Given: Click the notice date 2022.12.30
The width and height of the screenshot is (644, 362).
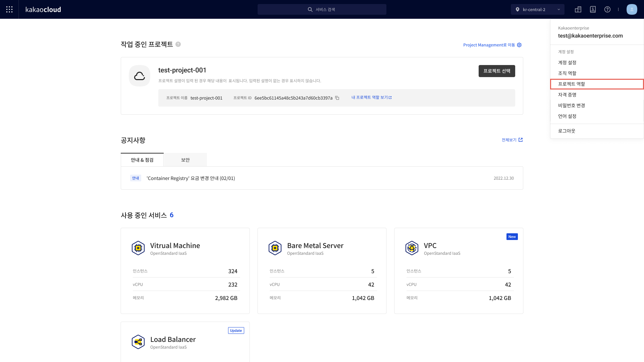Looking at the screenshot, I should [504, 178].
